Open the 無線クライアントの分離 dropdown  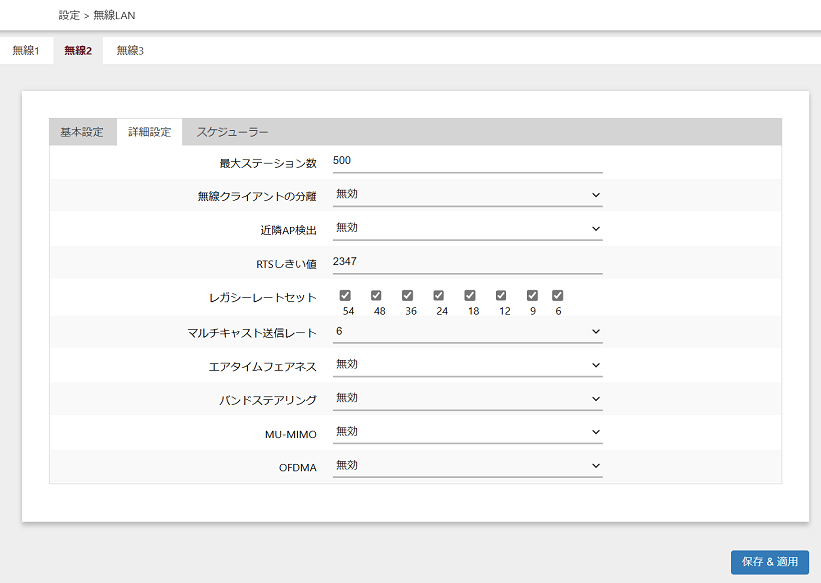[468, 195]
